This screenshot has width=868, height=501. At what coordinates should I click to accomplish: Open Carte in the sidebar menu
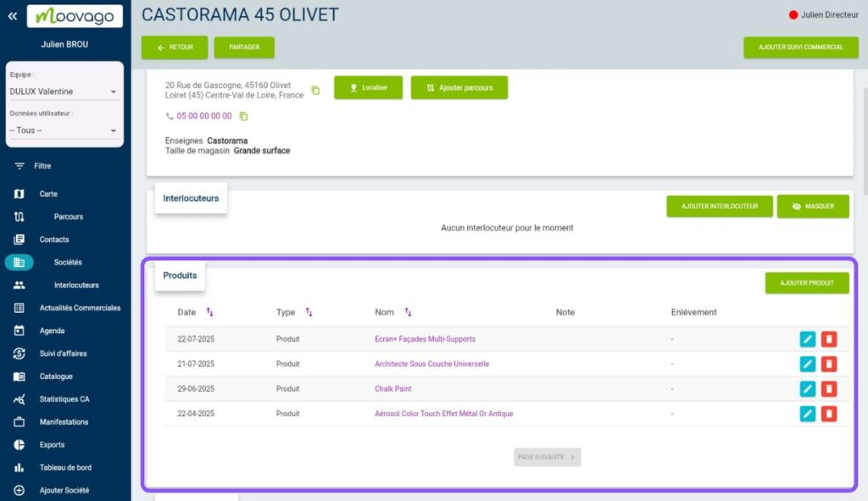pyautogui.click(x=48, y=194)
